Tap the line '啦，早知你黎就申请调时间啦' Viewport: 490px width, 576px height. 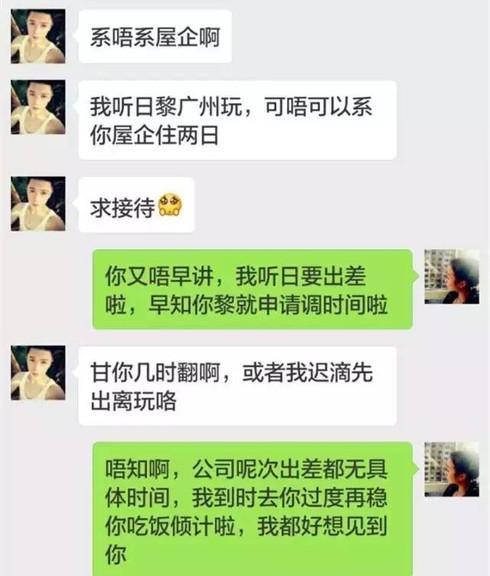(246, 305)
